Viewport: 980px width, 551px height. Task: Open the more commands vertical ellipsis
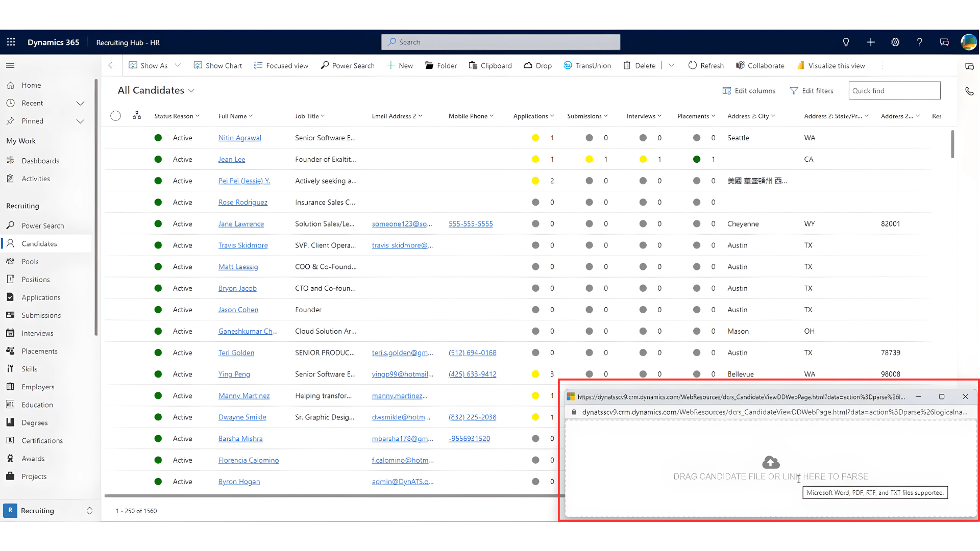click(883, 65)
